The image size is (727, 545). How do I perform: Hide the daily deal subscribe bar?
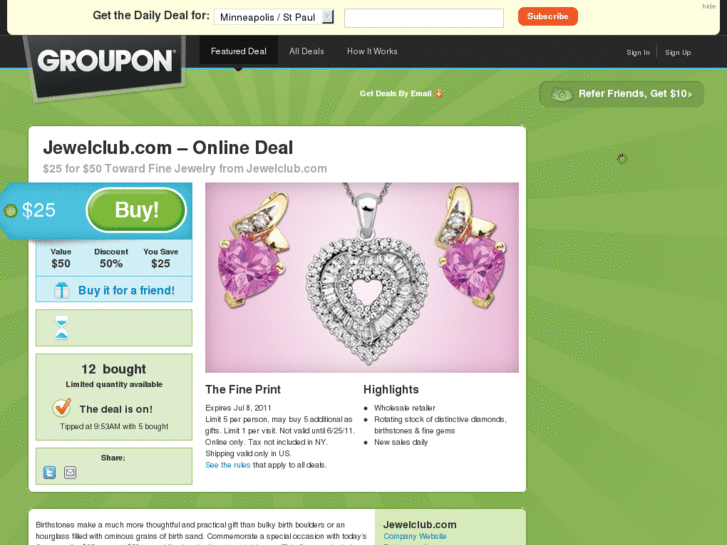coord(708,6)
